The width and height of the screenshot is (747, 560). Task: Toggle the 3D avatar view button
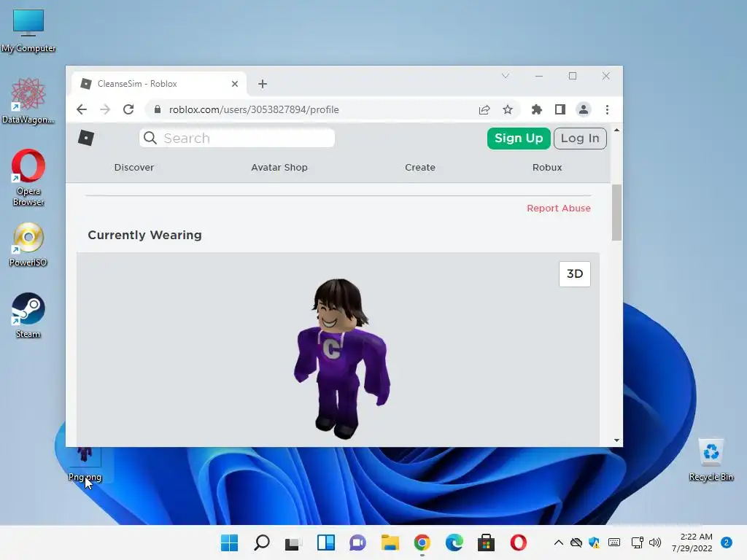tap(575, 274)
